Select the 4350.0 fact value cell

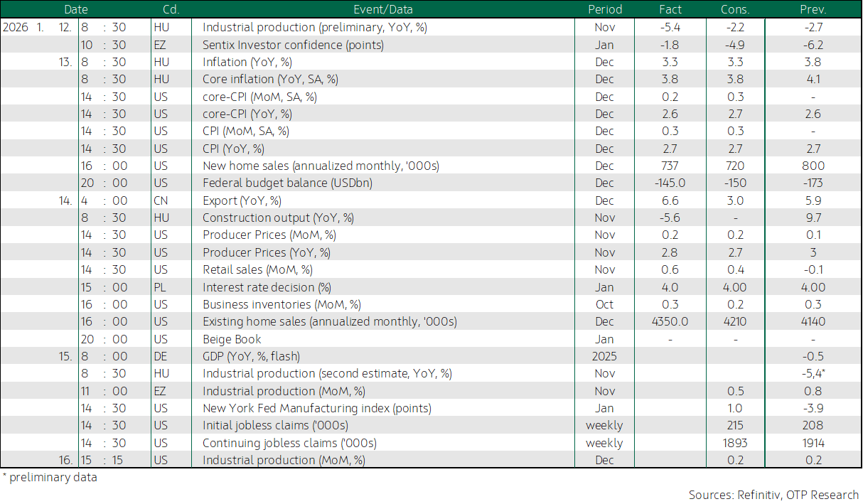[670, 321]
